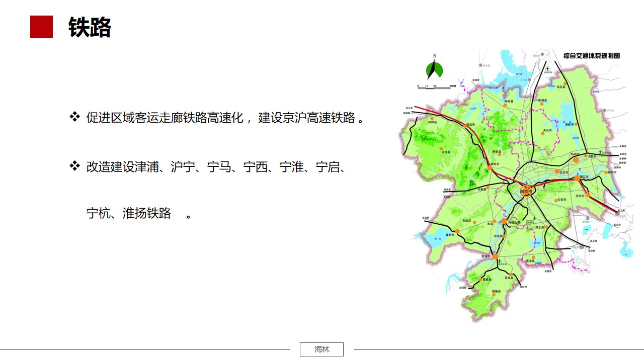Click the text line starting with 改造建设津浦
644x362 pixels.
pos(215,166)
